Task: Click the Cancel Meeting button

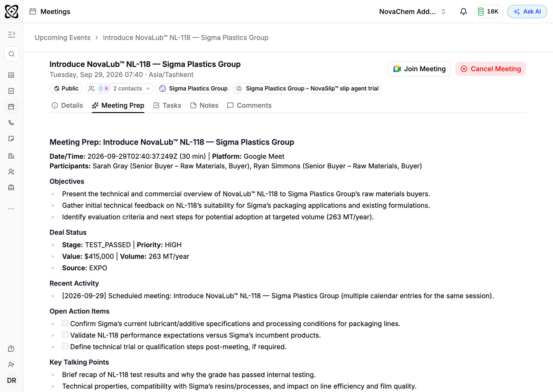Action: (491, 69)
